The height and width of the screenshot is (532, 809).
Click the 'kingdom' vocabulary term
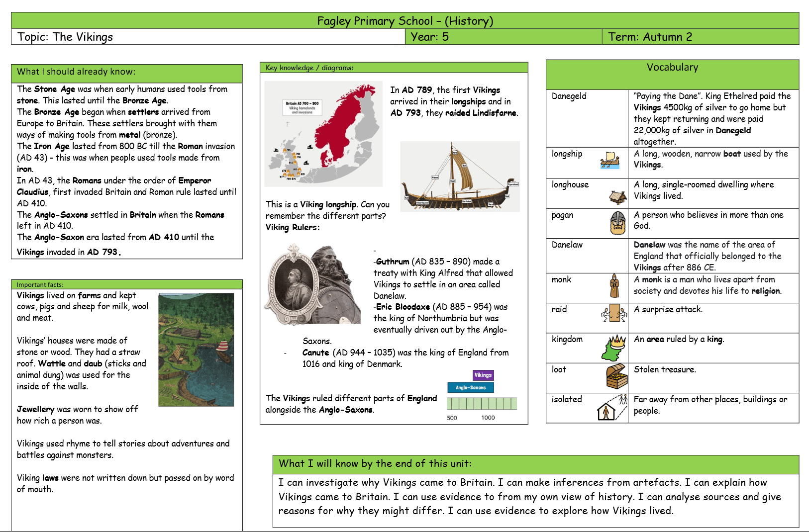[567, 339]
